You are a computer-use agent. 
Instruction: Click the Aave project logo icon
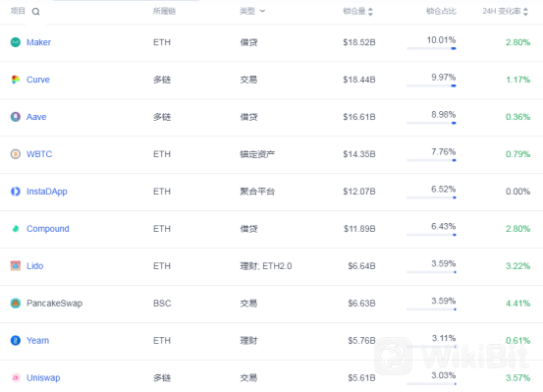tap(16, 117)
